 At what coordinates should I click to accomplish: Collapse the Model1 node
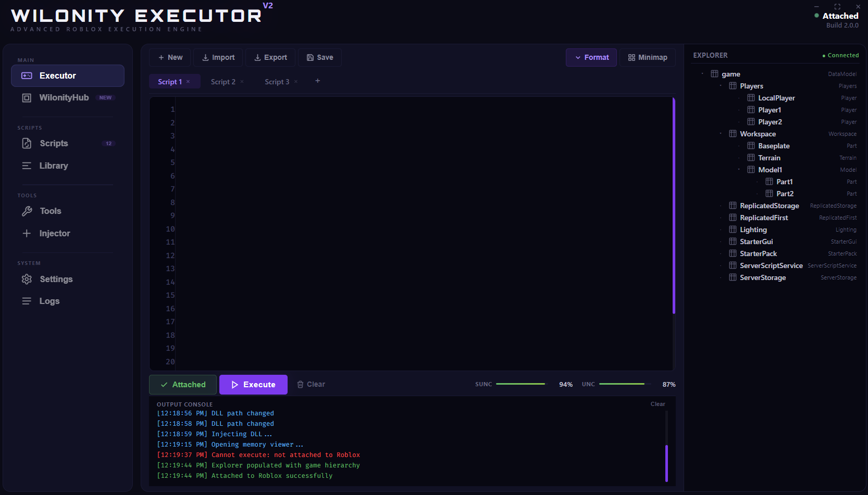(739, 170)
